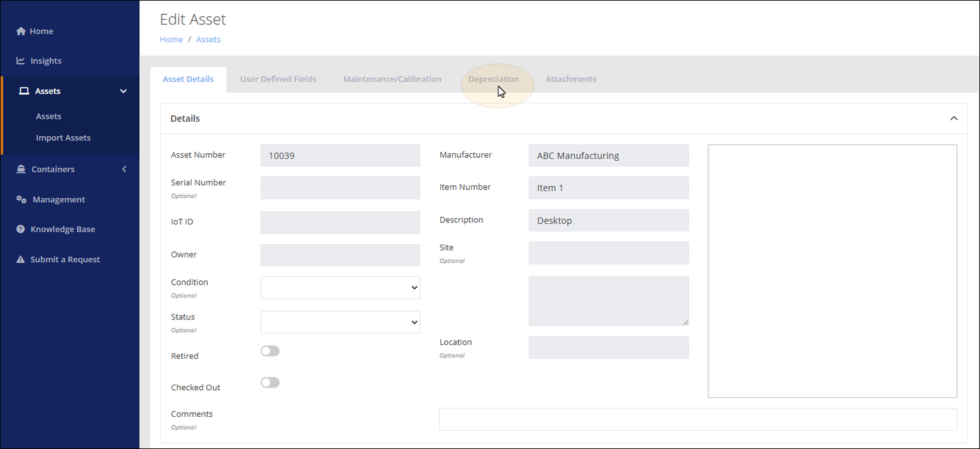Click the Containers ship icon
The height and width of the screenshot is (449, 980).
point(21,169)
